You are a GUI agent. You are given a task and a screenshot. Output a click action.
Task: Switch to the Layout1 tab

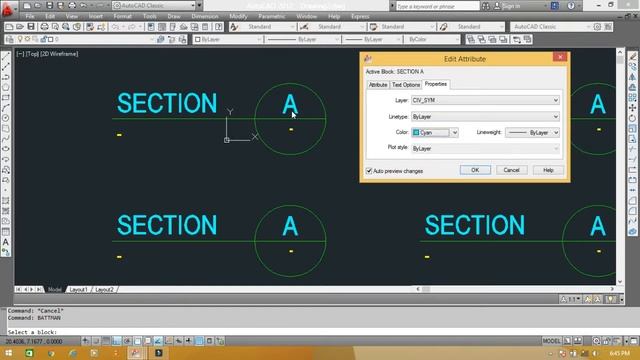[x=78, y=289]
